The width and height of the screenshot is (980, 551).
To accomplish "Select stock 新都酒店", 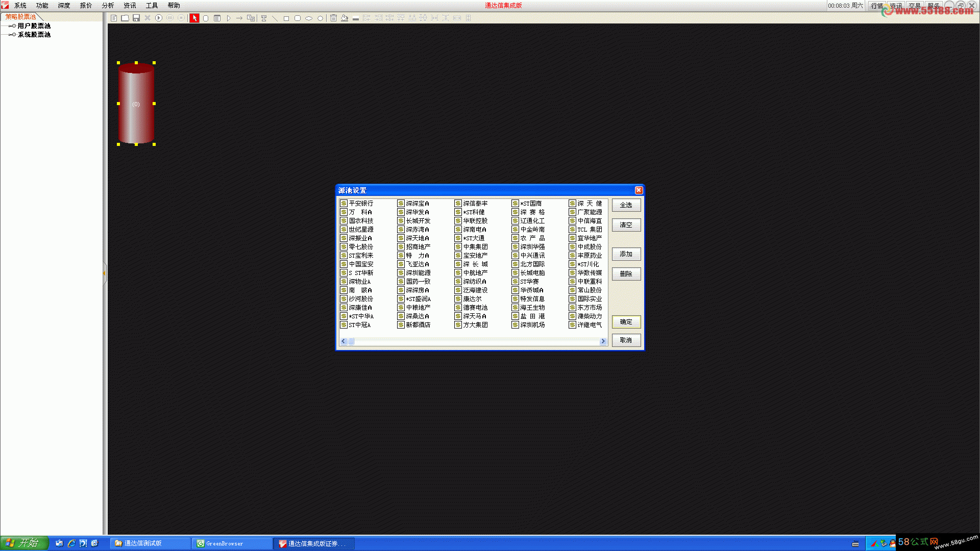I will tap(414, 325).
